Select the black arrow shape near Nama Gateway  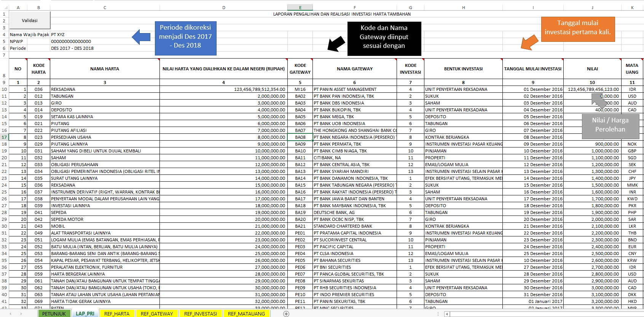(x=336, y=44)
